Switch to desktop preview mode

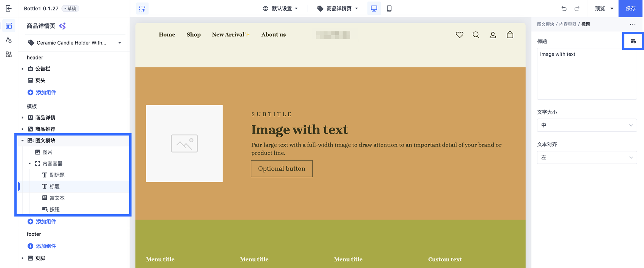(374, 8)
